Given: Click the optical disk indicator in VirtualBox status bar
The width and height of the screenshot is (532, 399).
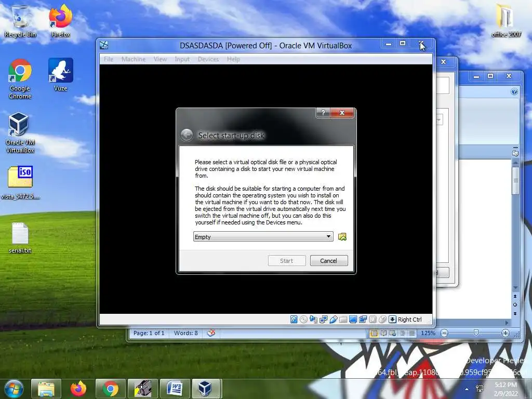Looking at the screenshot, I should pyautogui.click(x=303, y=320).
